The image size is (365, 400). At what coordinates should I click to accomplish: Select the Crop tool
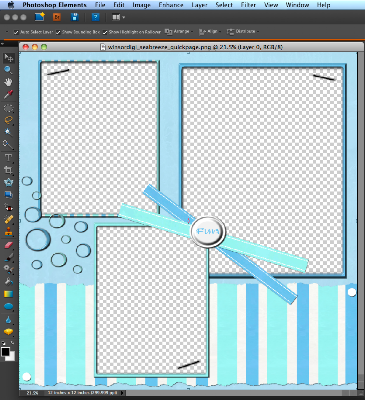8,170
